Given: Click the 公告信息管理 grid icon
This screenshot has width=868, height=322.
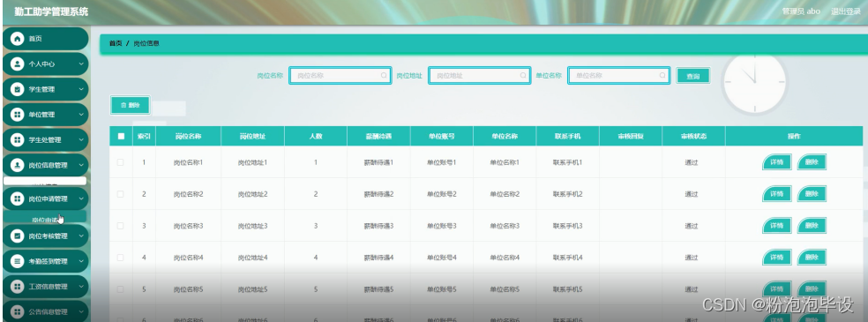Looking at the screenshot, I should click(18, 311).
